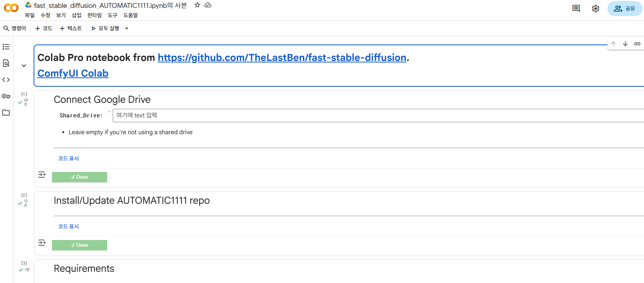Click the notebook title fast_stable_diffusion_AUTOMATIC1111.ipynb
Screen dimensions: 644x283
pyautogui.click(x=110, y=5)
